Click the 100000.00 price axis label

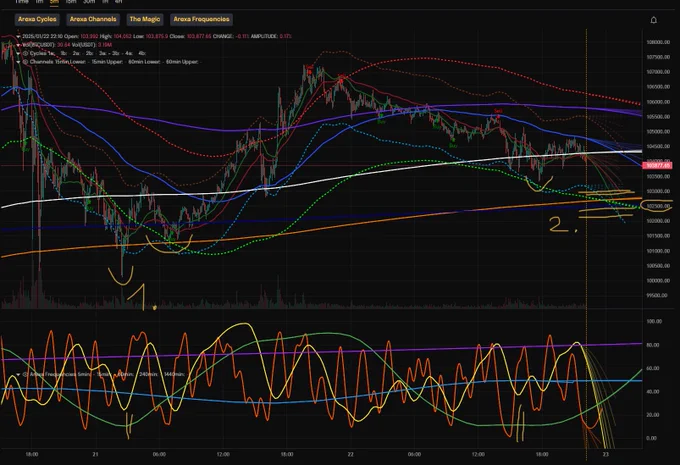coord(658,281)
